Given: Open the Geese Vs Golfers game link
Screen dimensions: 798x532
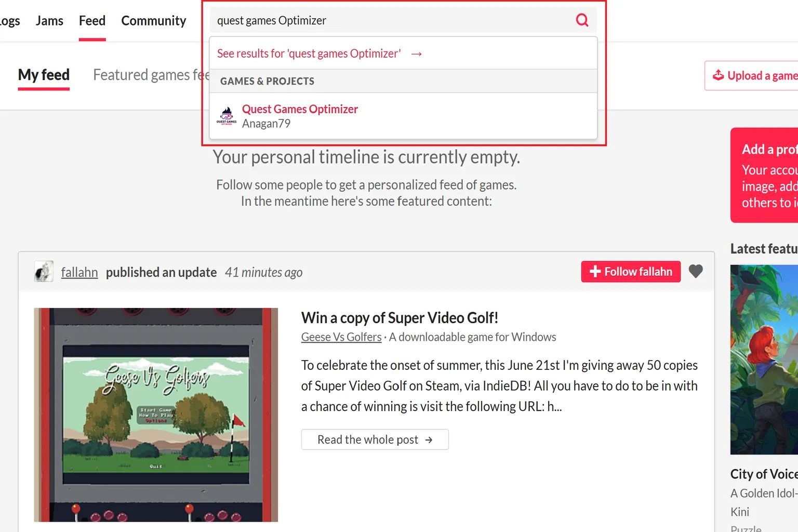Looking at the screenshot, I should point(341,337).
